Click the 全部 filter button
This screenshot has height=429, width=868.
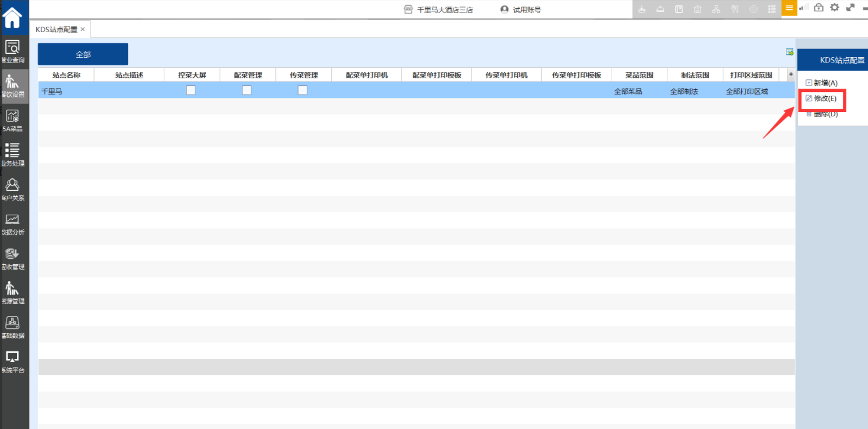click(x=83, y=54)
